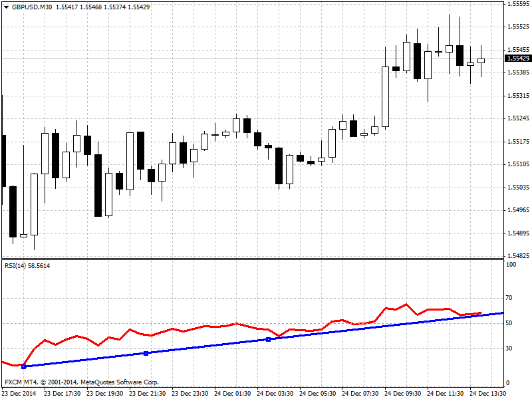Select the trendline's leftmost anchor point

23,366
